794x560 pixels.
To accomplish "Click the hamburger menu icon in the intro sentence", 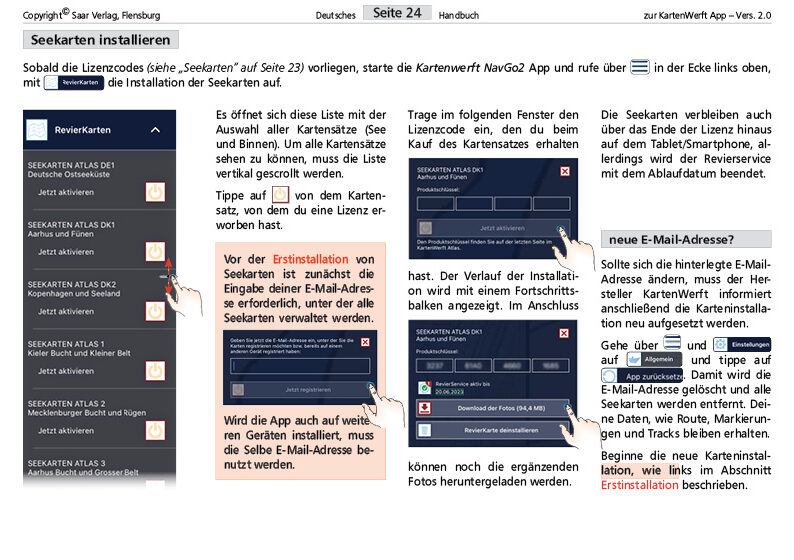I will click(x=640, y=67).
